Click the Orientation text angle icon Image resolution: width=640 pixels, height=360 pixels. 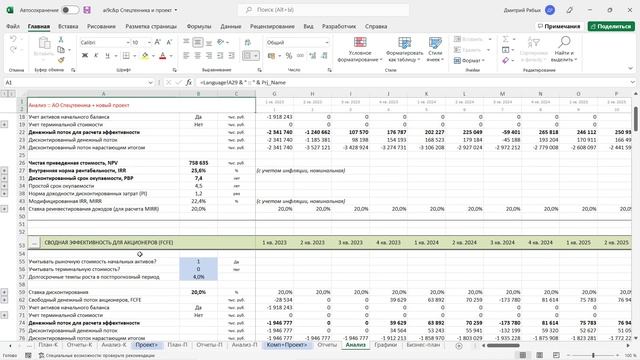221,42
